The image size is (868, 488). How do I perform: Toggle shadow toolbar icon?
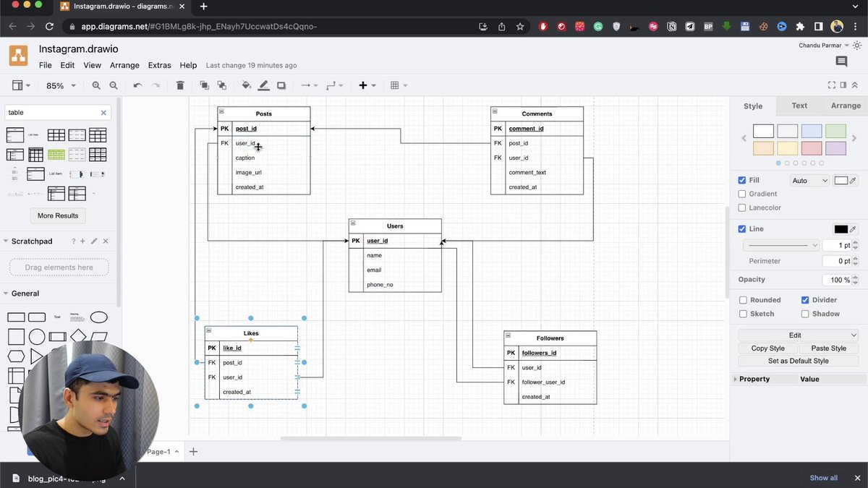[x=281, y=85]
